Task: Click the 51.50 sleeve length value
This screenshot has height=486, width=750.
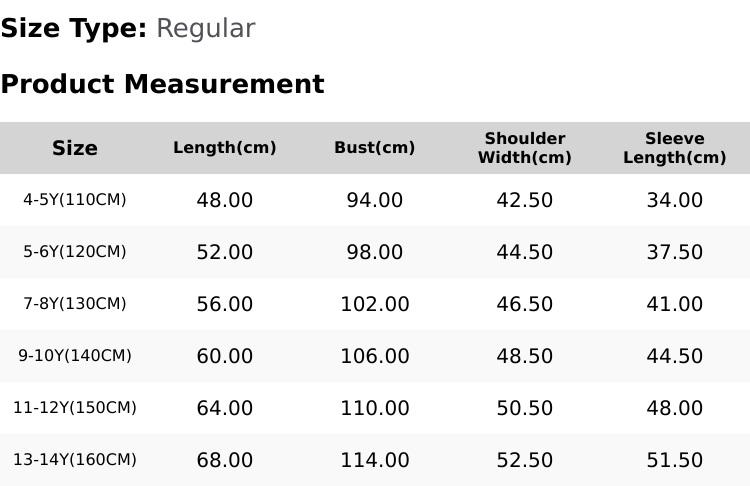Action: click(674, 460)
